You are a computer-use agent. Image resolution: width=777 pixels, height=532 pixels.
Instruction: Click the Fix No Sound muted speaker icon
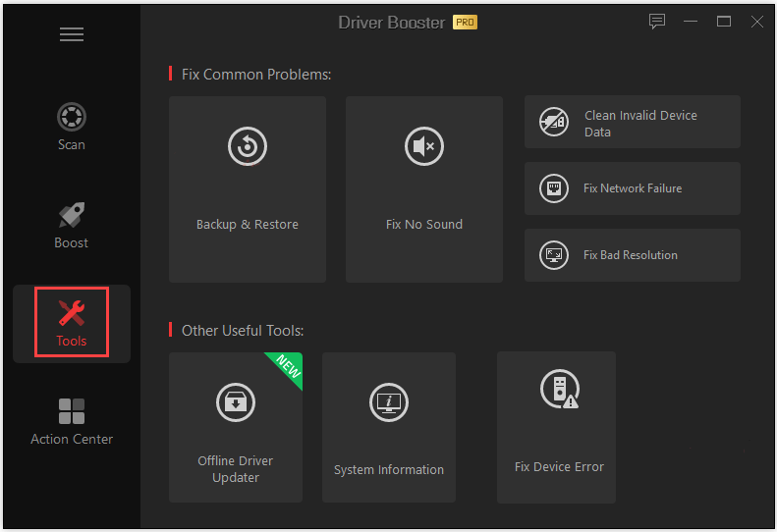coord(424,146)
